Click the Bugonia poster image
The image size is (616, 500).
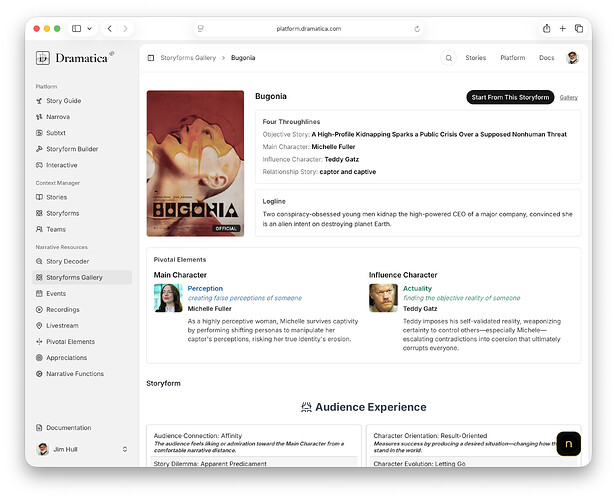pos(195,163)
